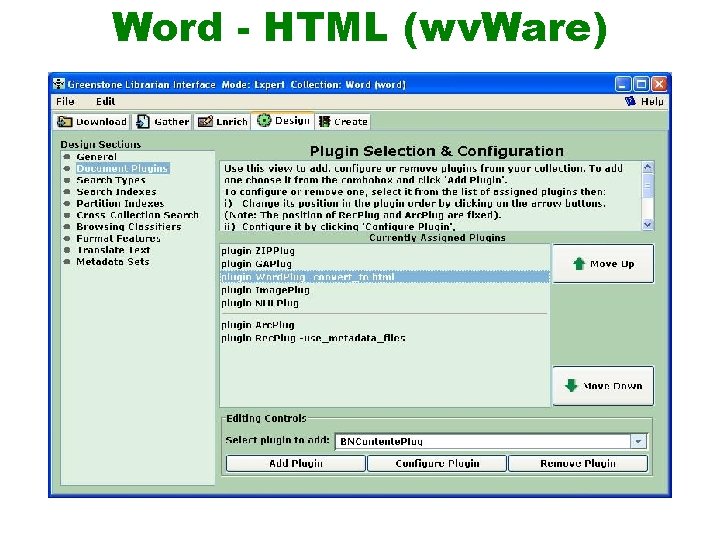Click the Move Down button
This screenshot has height=540, width=720.
[x=603, y=386]
